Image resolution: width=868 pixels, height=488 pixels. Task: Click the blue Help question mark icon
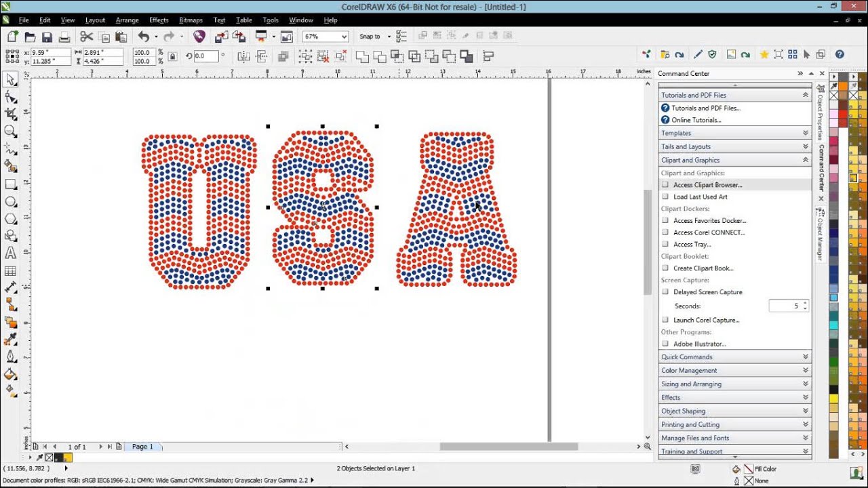[840, 54]
